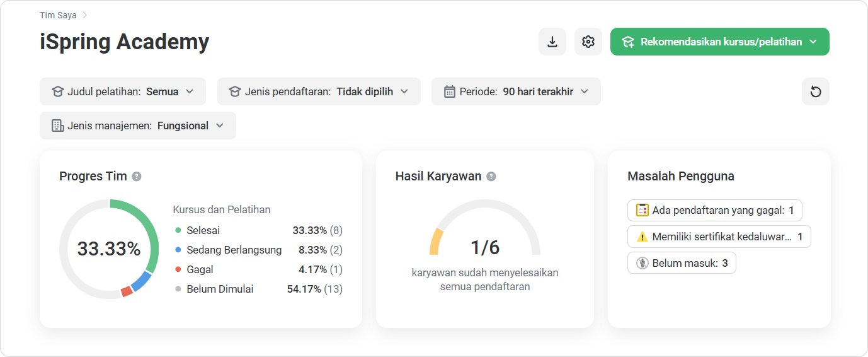Click the Selesai legend label
This screenshot has height=357, width=868.
pyautogui.click(x=203, y=230)
